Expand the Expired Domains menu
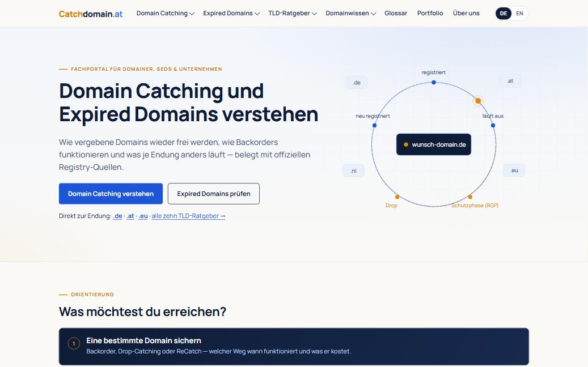588x367 pixels. click(231, 13)
